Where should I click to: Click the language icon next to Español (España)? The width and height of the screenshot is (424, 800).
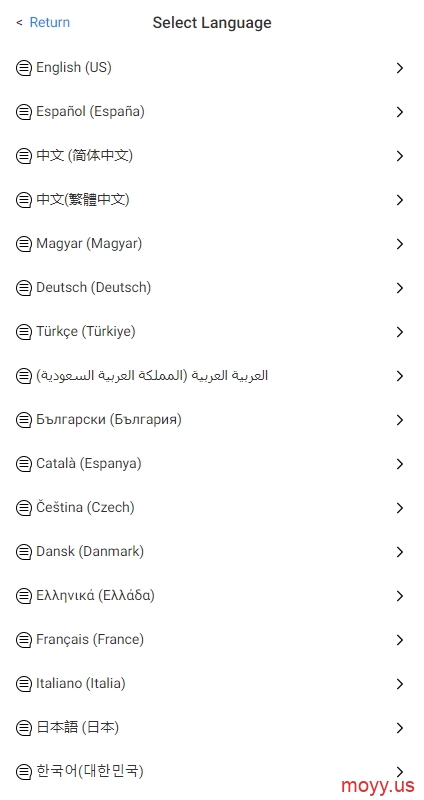tap(23, 112)
